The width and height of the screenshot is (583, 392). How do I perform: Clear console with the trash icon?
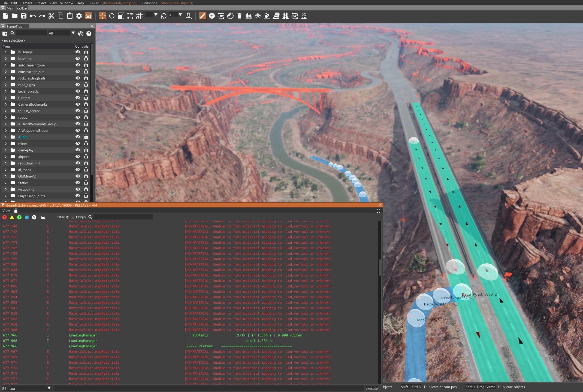(16, 211)
